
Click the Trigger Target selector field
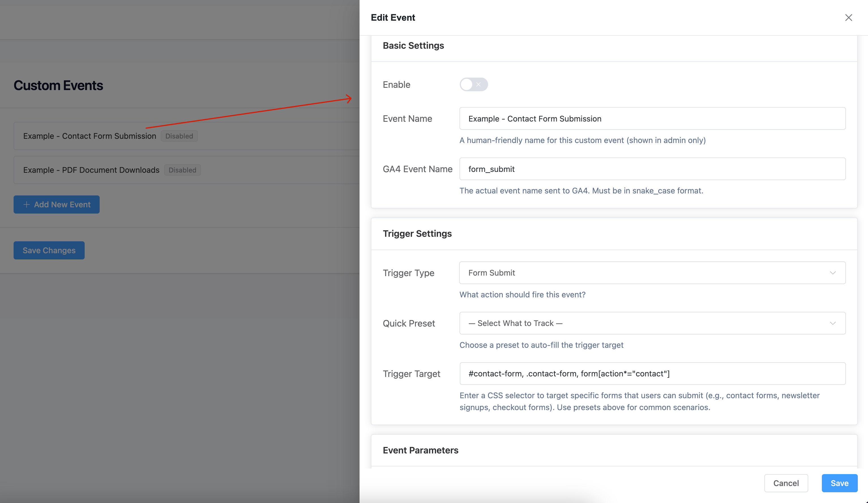pos(652,374)
